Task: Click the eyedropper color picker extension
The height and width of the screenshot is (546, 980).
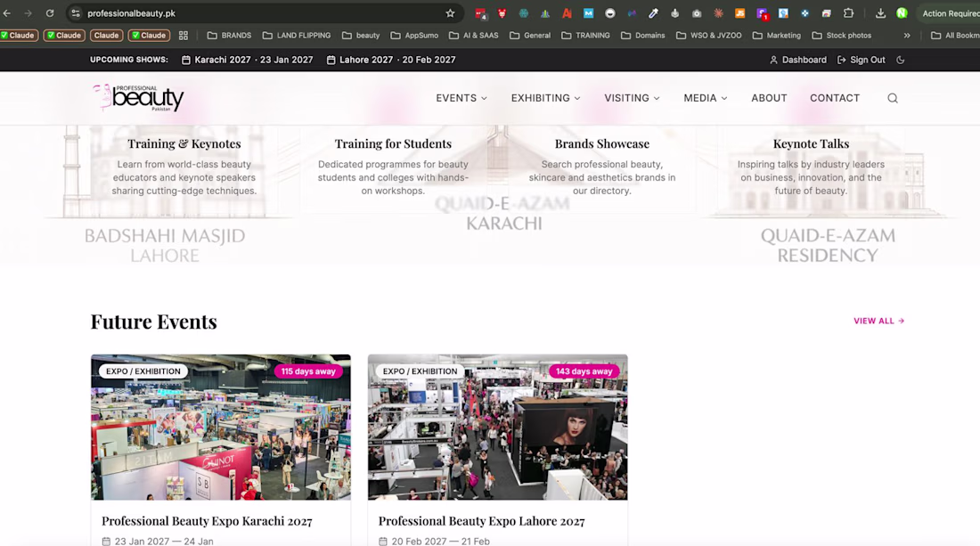Action: click(x=653, y=13)
